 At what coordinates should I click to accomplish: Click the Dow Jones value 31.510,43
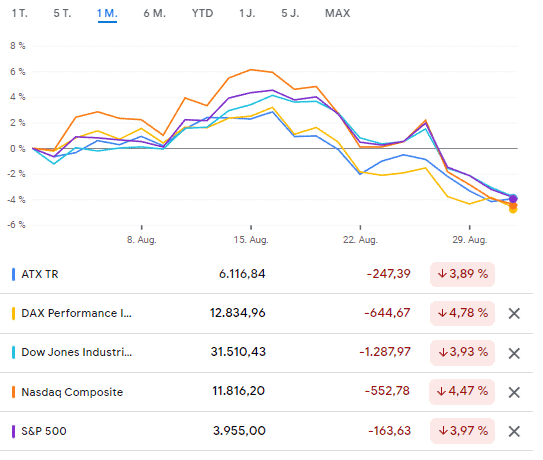click(238, 352)
